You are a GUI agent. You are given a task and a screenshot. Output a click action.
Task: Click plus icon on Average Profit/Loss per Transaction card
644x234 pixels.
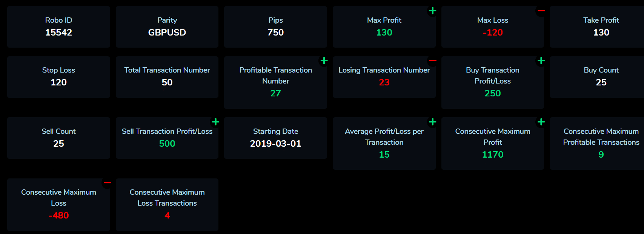pyautogui.click(x=433, y=122)
